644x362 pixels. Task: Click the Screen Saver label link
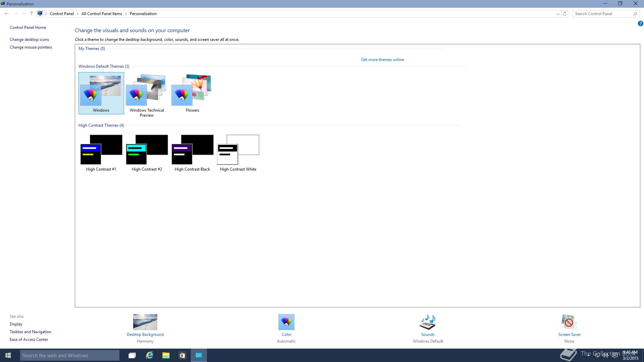coord(569,335)
